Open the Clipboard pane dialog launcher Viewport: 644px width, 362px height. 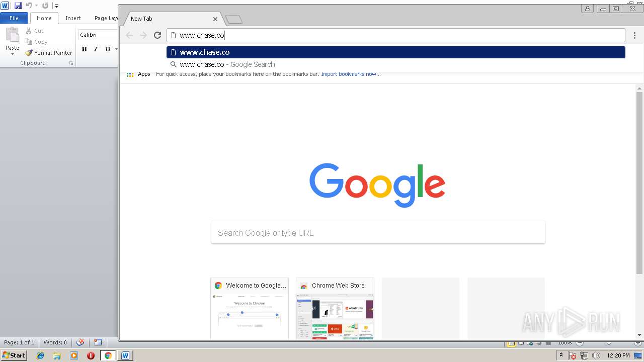pos(71,63)
